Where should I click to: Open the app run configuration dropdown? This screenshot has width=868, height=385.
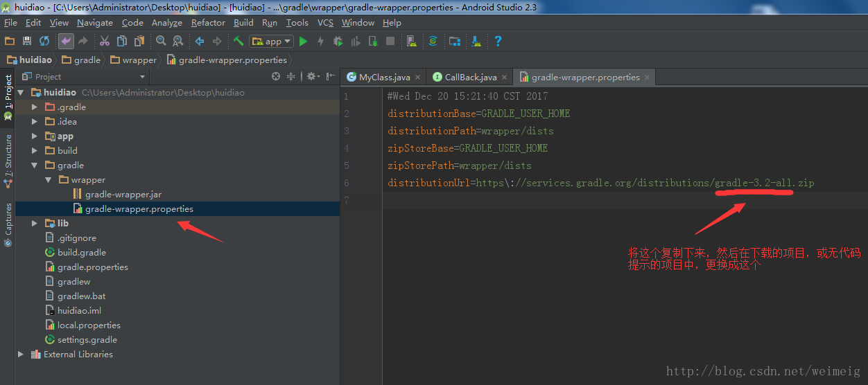(272, 42)
